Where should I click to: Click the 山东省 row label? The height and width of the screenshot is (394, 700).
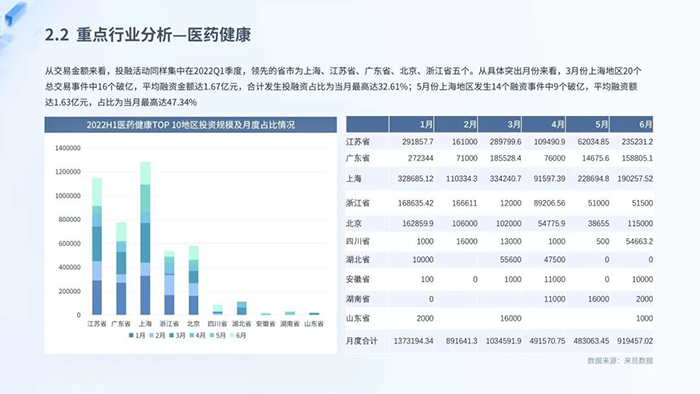pos(358,319)
